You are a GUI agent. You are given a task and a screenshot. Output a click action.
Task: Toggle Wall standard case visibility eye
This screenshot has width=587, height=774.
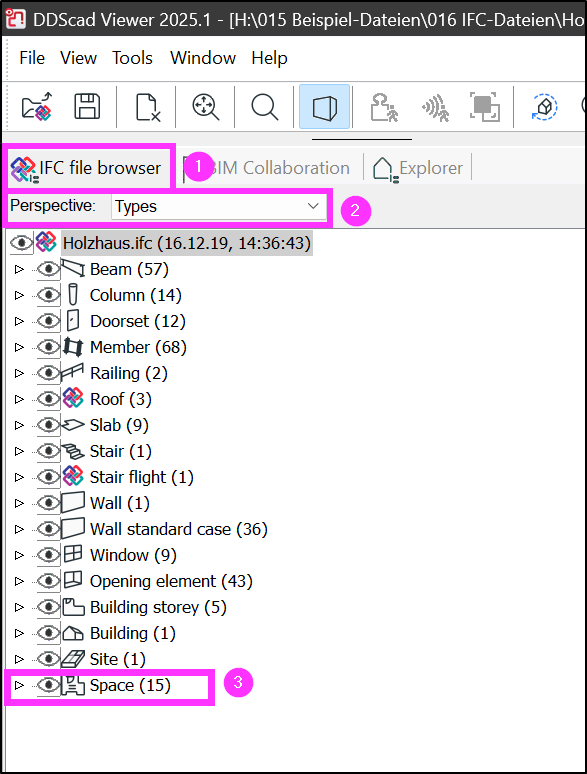48,529
